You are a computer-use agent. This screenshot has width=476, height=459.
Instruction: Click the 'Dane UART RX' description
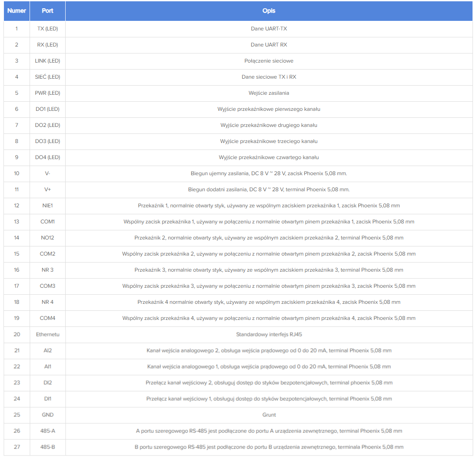click(269, 45)
